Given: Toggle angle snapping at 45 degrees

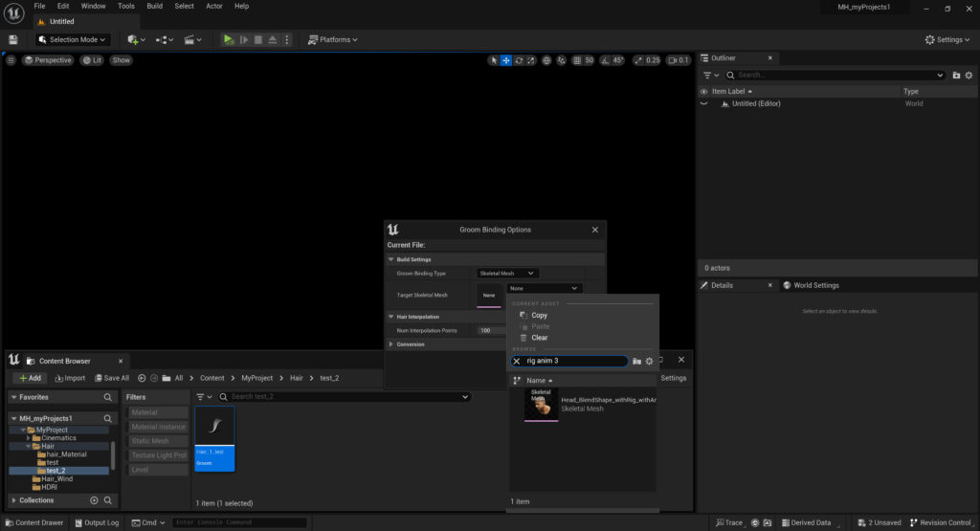Looking at the screenshot, I should click(x=612, y=60).
